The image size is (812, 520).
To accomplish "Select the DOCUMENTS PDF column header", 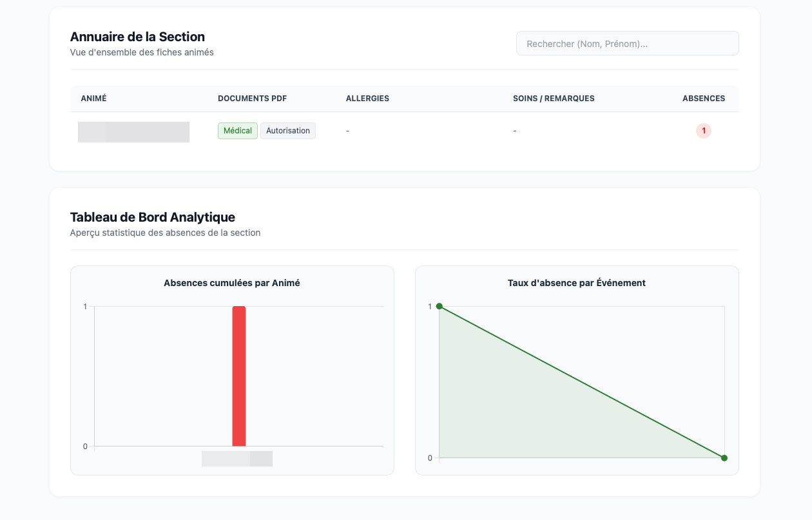I will pyautogui.click(x=253, y=99).
